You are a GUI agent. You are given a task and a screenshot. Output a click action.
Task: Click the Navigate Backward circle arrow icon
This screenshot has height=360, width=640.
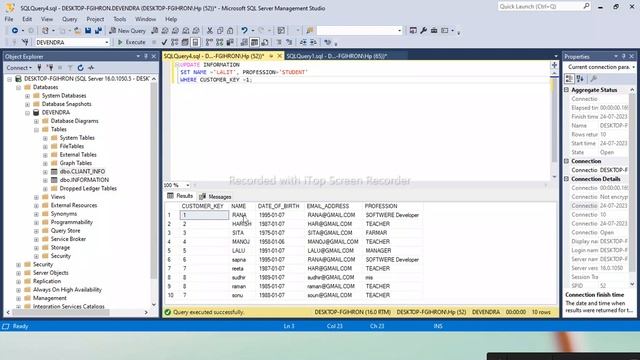15,31
